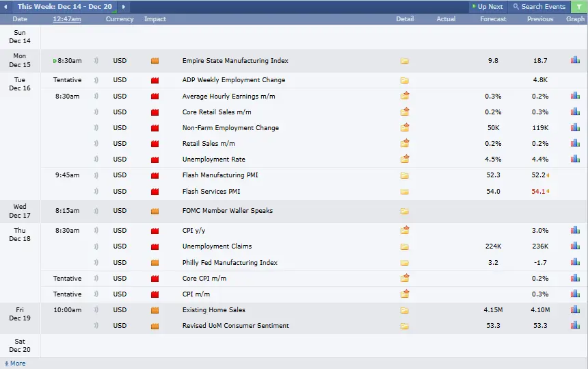This screenshot has width=588, height=369.
Task: Click the Tue Dec 16 date cell
Action: coord(20,84)
